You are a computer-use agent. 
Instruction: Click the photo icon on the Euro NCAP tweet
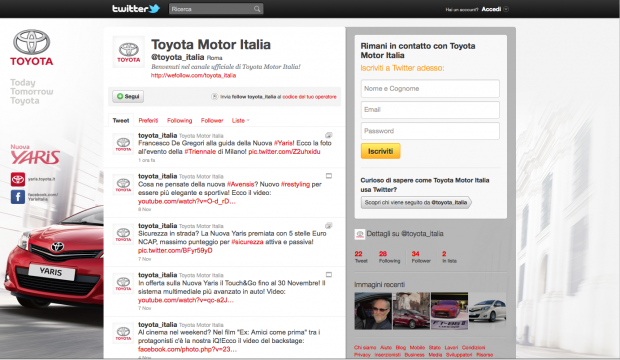[329, 225]
